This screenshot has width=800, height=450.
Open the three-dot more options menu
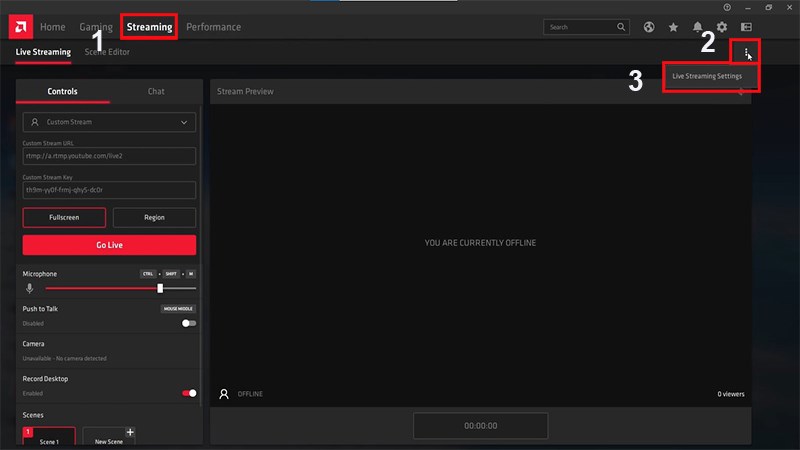coord(746,52)
